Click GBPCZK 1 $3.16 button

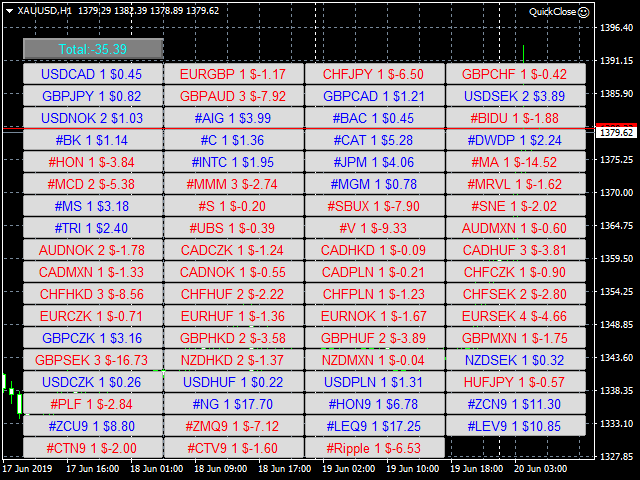tap(93, 338)
